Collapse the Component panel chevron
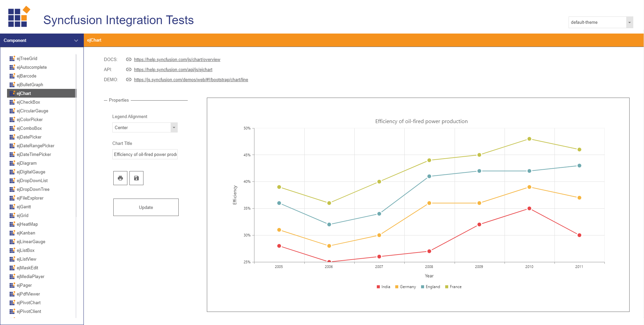This screenshot has width=644, height=325. (76, 41)
